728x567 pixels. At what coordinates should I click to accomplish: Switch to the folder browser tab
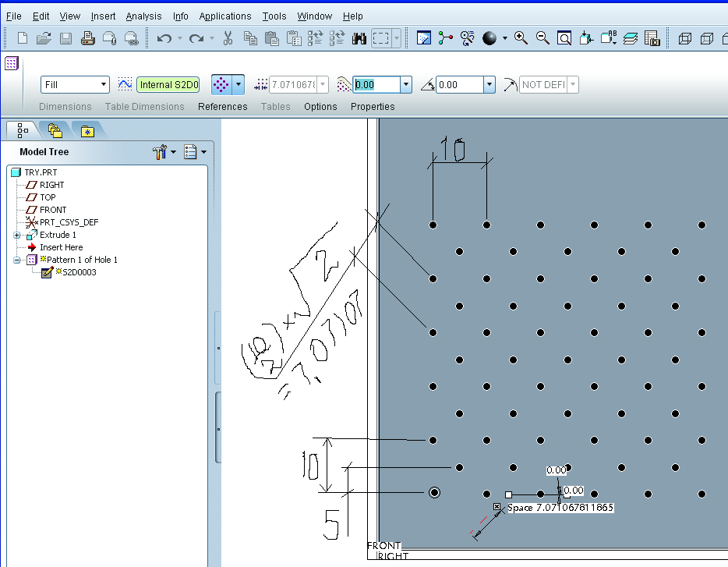coord(55,130)
